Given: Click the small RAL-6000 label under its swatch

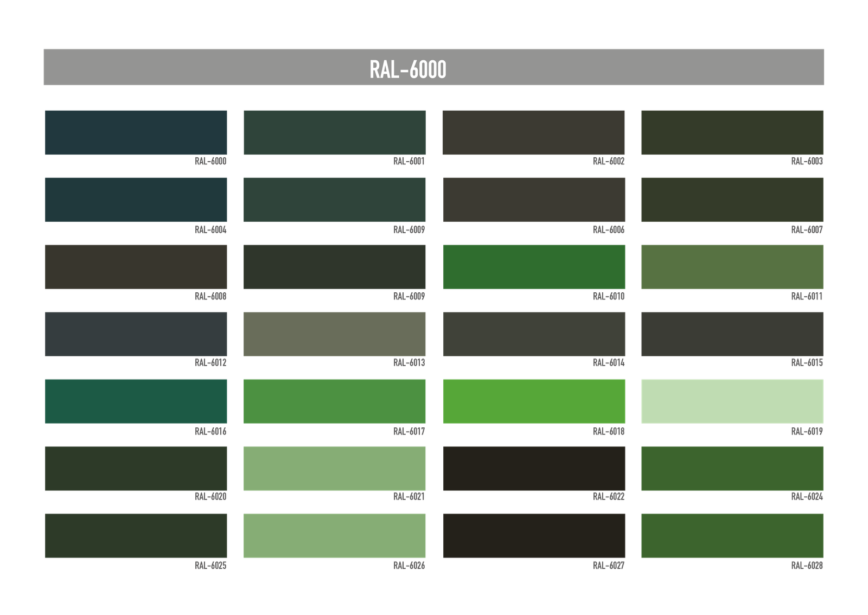Looking at the screenshot, I should coord(210,161).
